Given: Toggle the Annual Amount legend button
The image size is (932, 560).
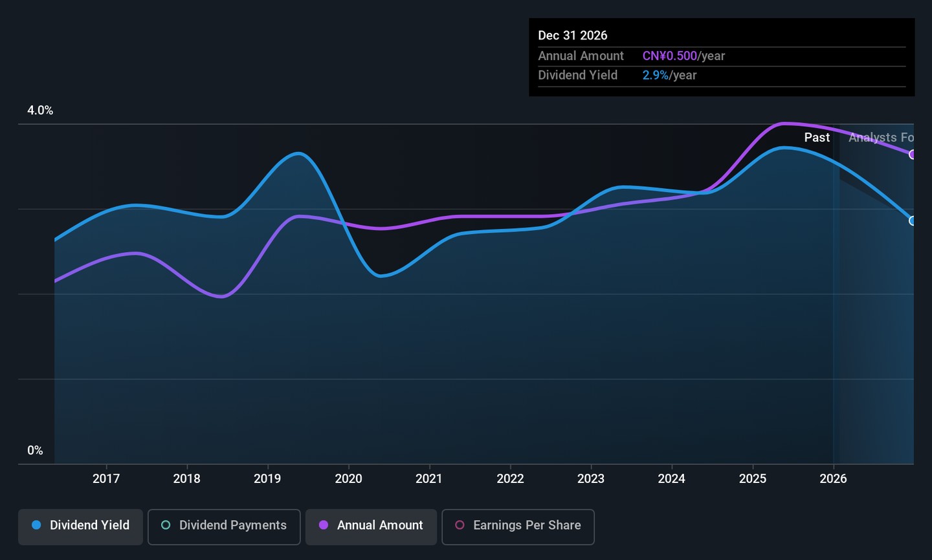Looking at the screenshot, I should coord(371,526).
